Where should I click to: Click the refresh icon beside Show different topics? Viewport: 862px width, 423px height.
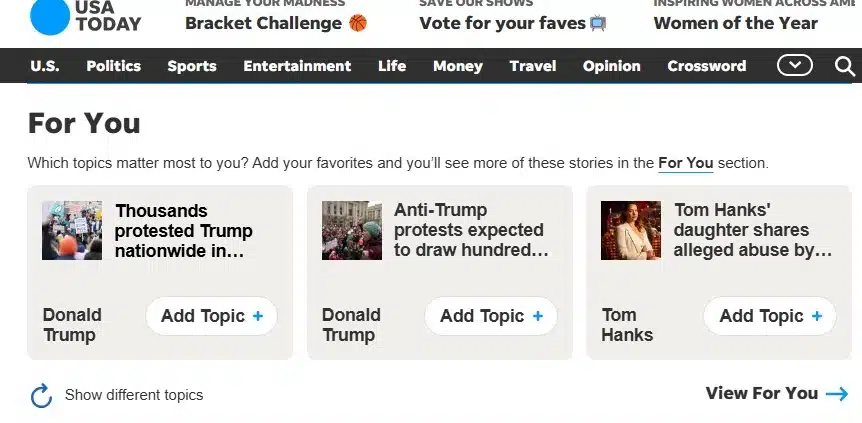tap(41, 395)
